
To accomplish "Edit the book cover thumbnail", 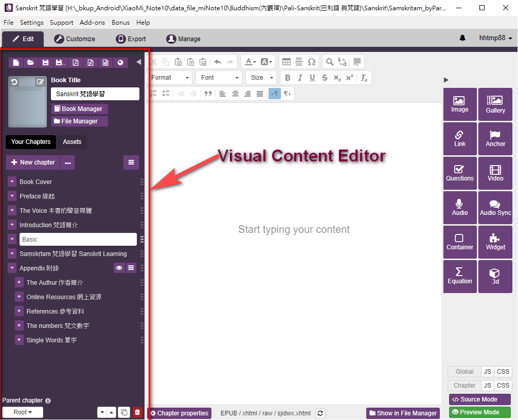I will (40, 82).
